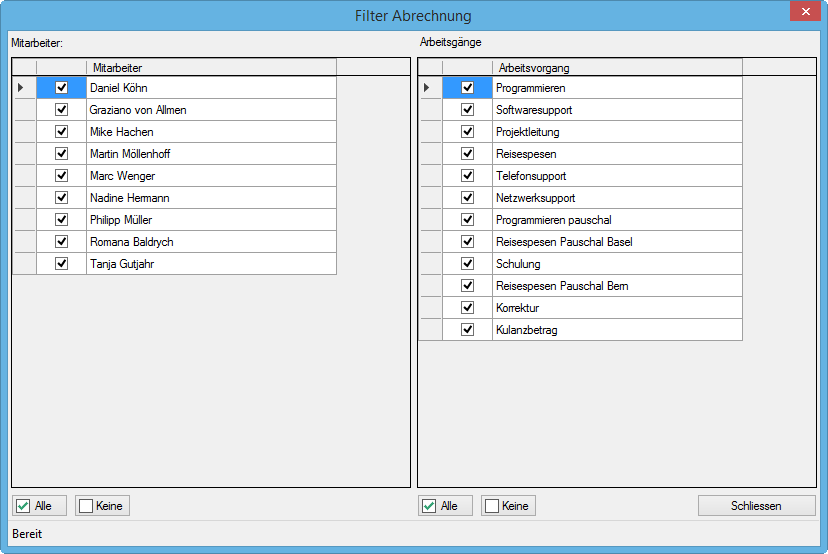The image size is (828, 554).
Task: Toggle the Schulung checkbox
Action: pos(467,264)
